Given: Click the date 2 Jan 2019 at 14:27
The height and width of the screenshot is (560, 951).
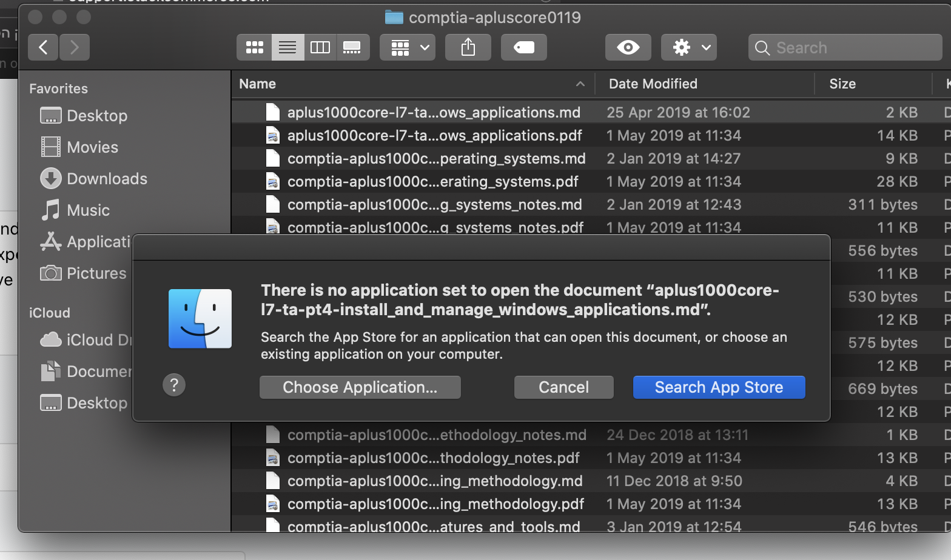Looking at the screenshot, I should point(674,158).
